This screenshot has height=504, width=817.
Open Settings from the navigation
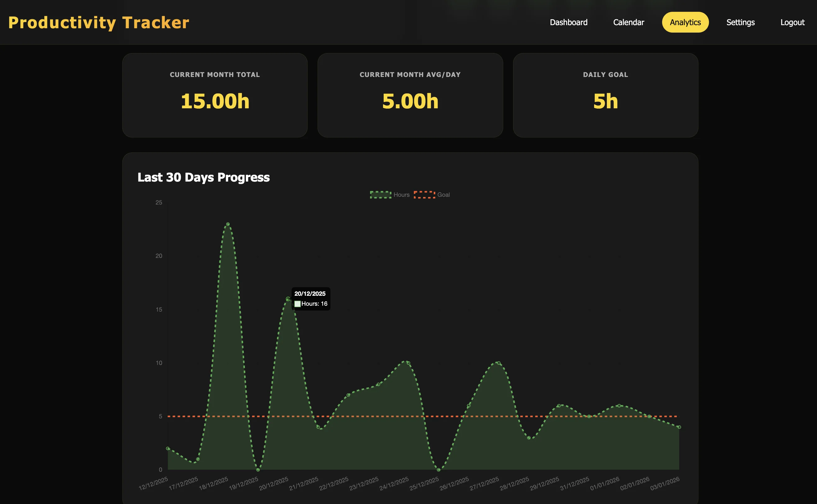[x=740, y=22]
